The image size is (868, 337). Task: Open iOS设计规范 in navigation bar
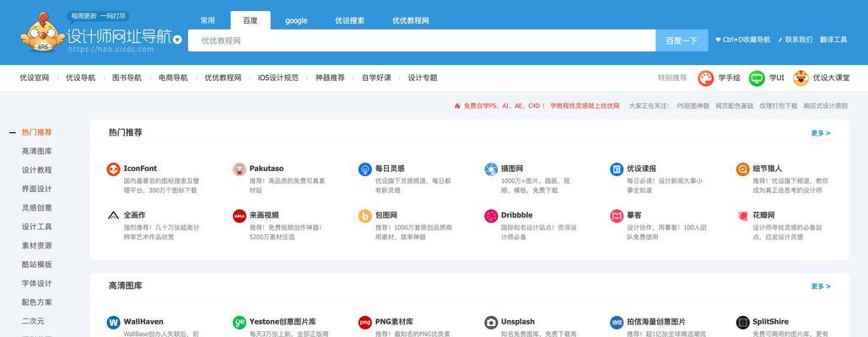click(x=278, y=78)
